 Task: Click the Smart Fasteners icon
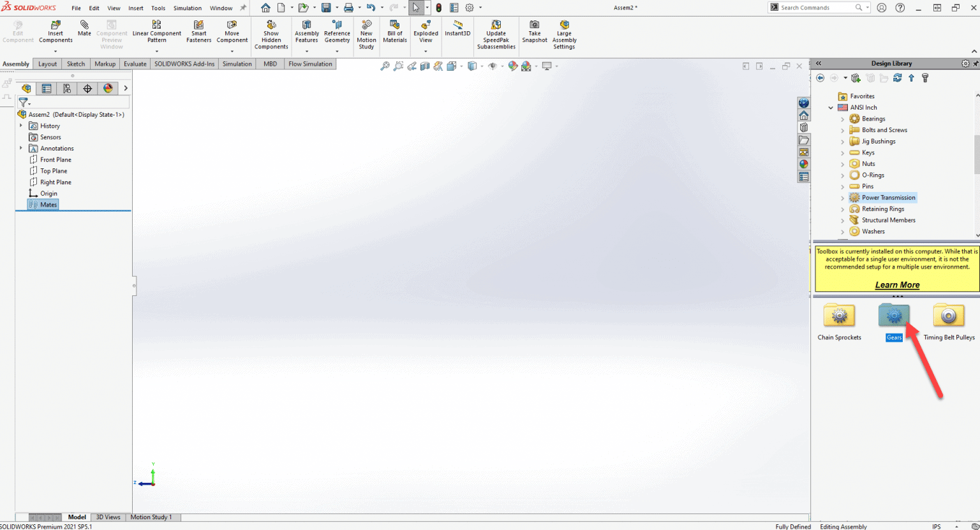199,25
